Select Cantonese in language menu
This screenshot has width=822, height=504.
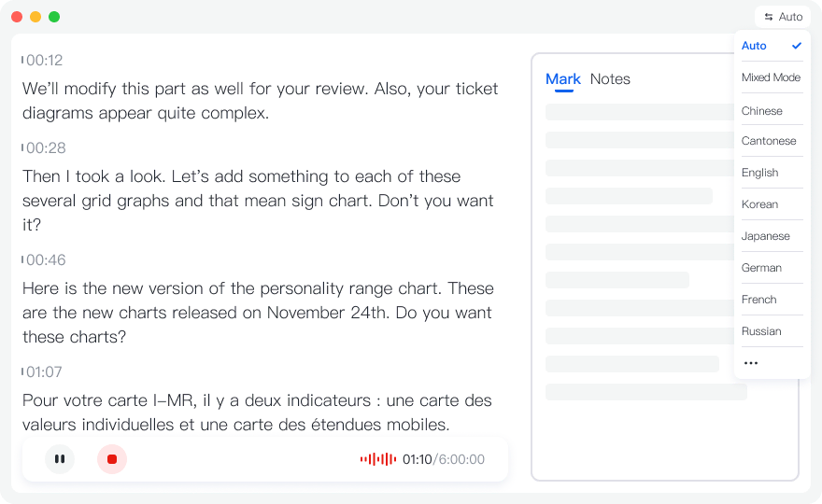pyautogui.click(x=769, y=141)
